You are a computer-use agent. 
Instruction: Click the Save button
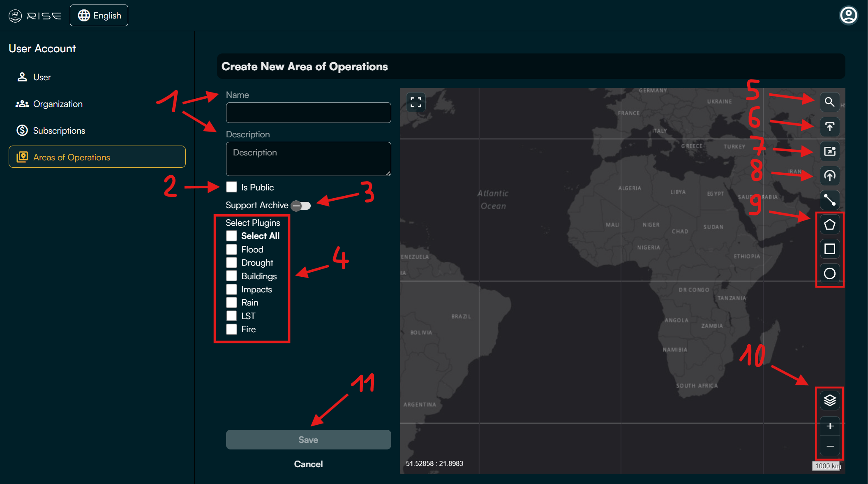[308, 440]
